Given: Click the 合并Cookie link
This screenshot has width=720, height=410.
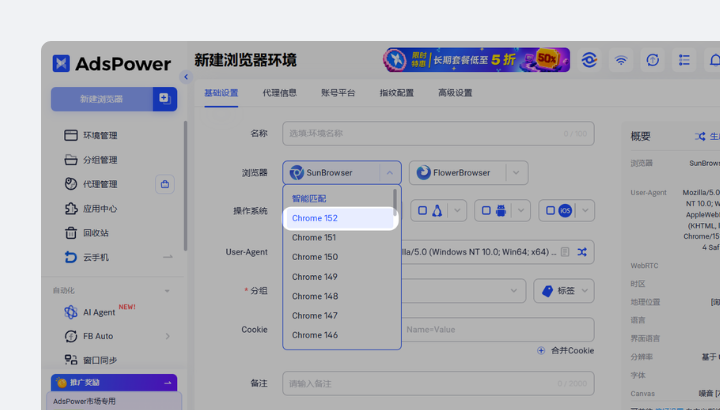Looking at the screenshot, I should pos(566,350).
